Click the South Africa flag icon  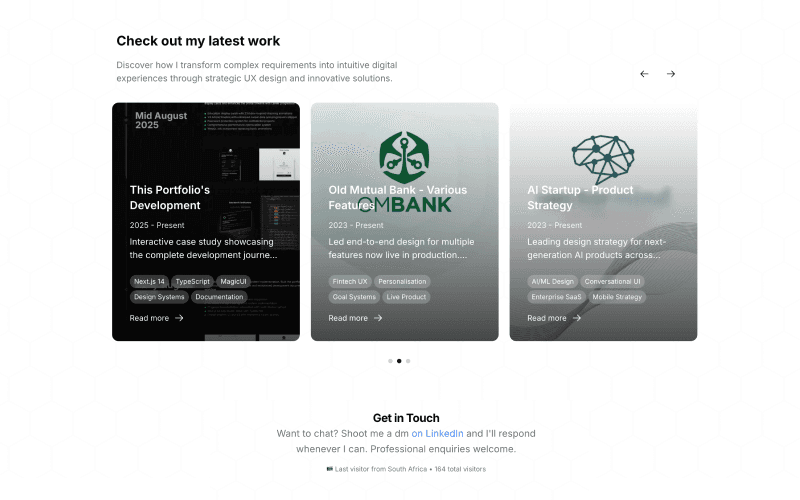330,468
